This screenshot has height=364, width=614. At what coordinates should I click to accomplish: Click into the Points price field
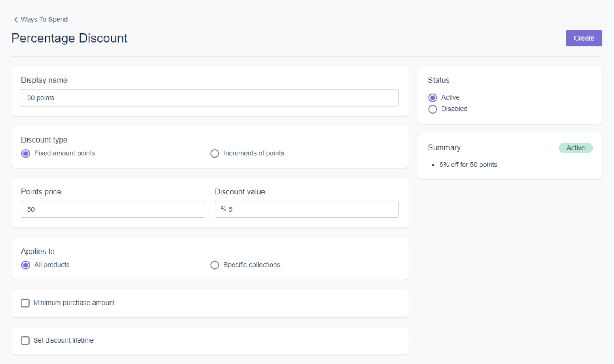(113, 209)
